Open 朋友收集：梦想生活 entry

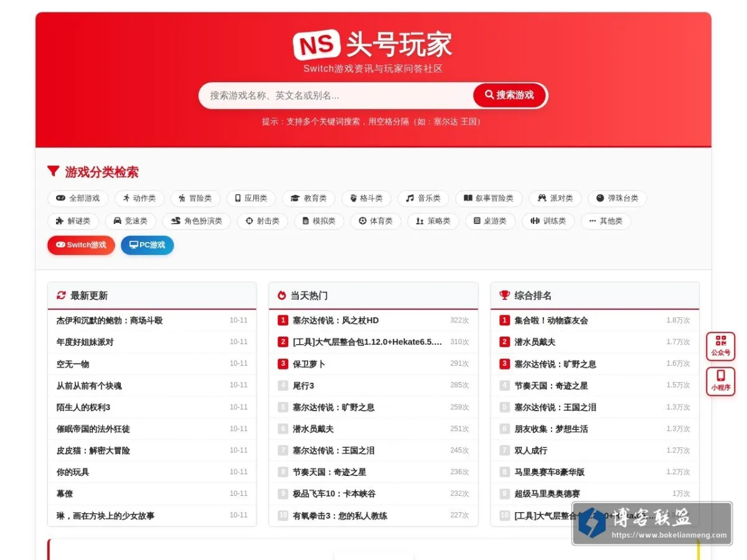tap(551, 429)
